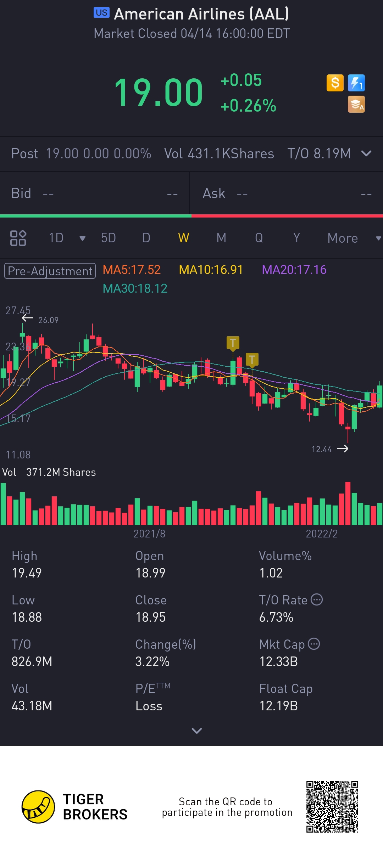This screenshot has height=868, width=383.
Task: Tap the Change(%) 3.22% value
Action: tap(152, 662)
